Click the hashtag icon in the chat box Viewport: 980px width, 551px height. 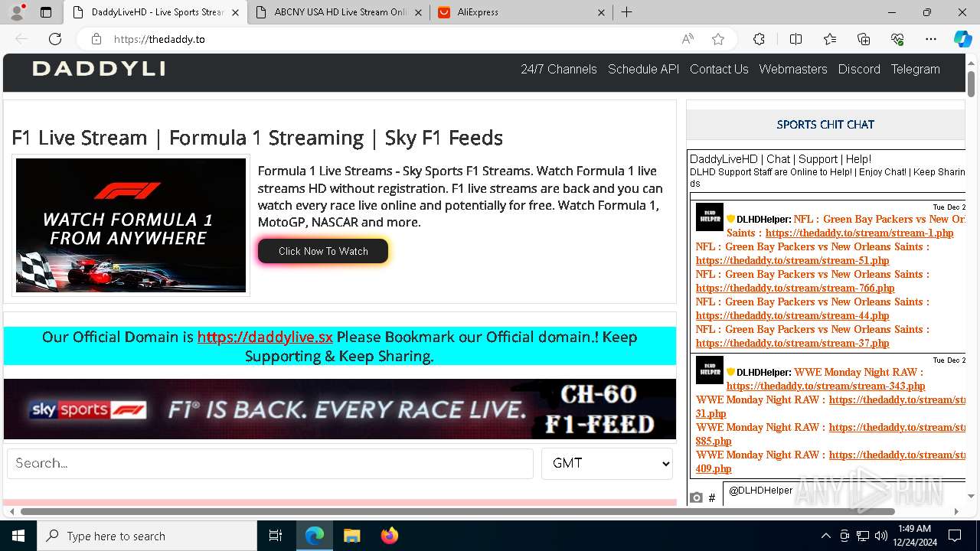(712, 497)
